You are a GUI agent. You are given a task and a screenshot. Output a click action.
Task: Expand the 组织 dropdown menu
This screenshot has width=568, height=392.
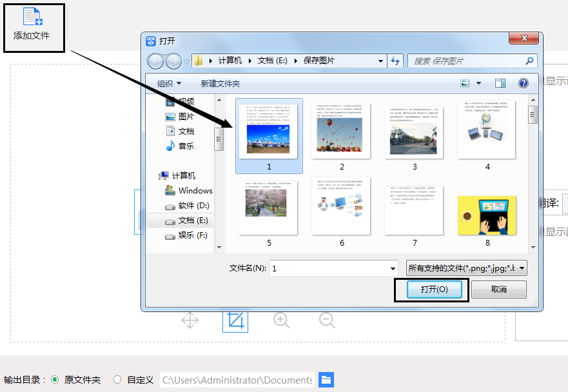[170, 84]
